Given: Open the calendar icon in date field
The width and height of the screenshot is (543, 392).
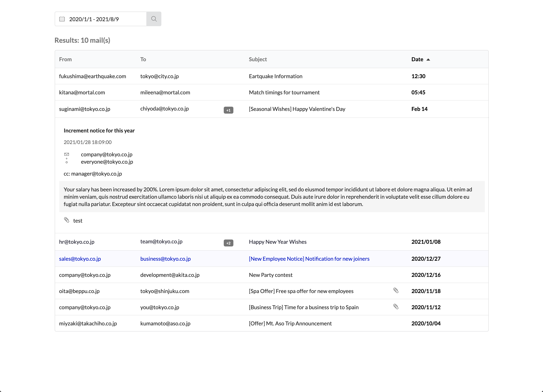Looking at the screenshot, I should tap(62, 19).
